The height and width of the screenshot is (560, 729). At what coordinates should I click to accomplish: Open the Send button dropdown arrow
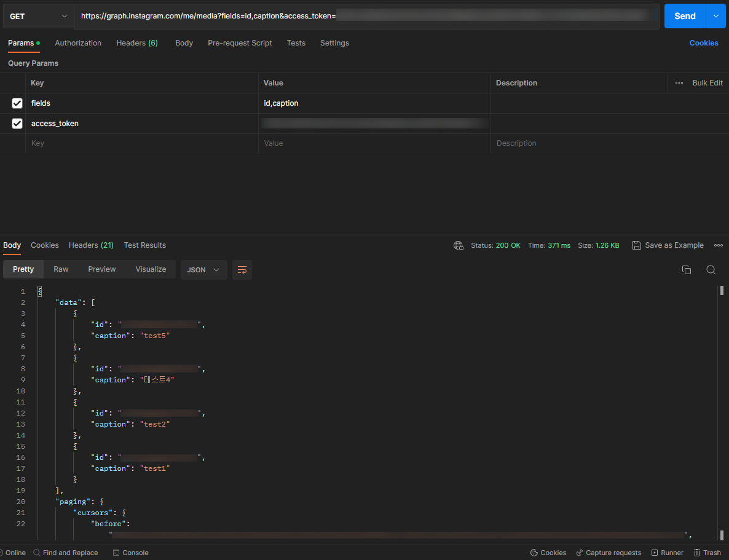[x=715, y=16]
